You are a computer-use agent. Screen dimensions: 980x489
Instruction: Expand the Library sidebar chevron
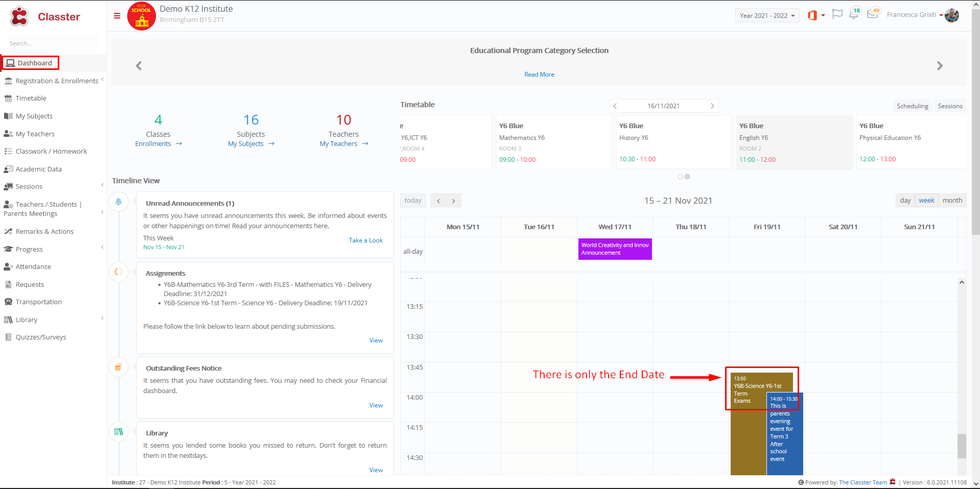[x=102, y=318]
